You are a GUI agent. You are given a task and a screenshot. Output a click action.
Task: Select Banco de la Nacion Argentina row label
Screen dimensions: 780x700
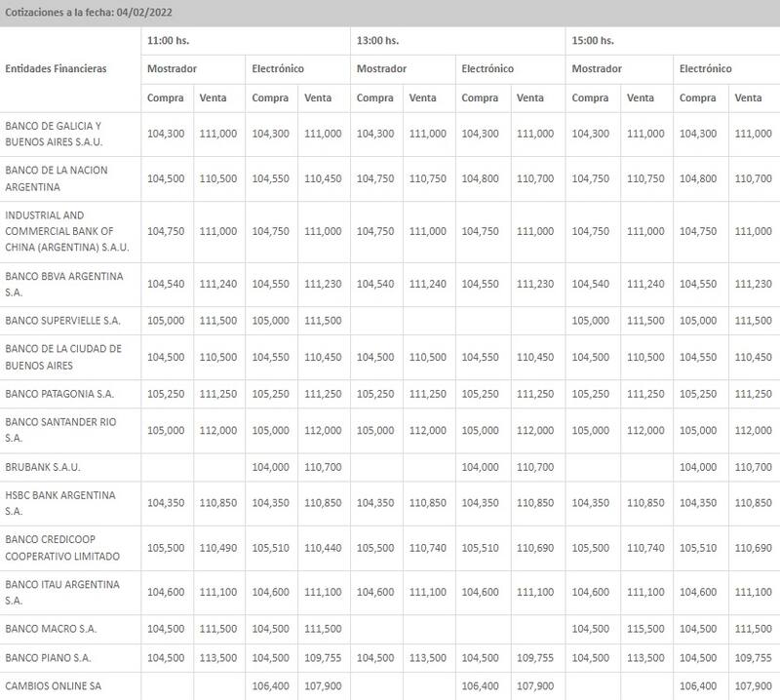point(57,178)
